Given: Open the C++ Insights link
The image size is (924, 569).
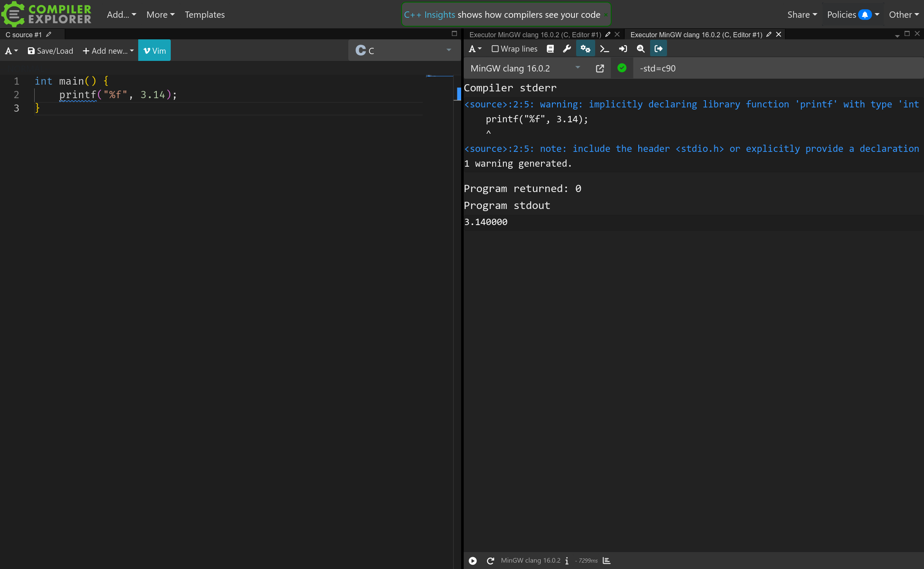Looking at the screenshot, I should (429, 15).
